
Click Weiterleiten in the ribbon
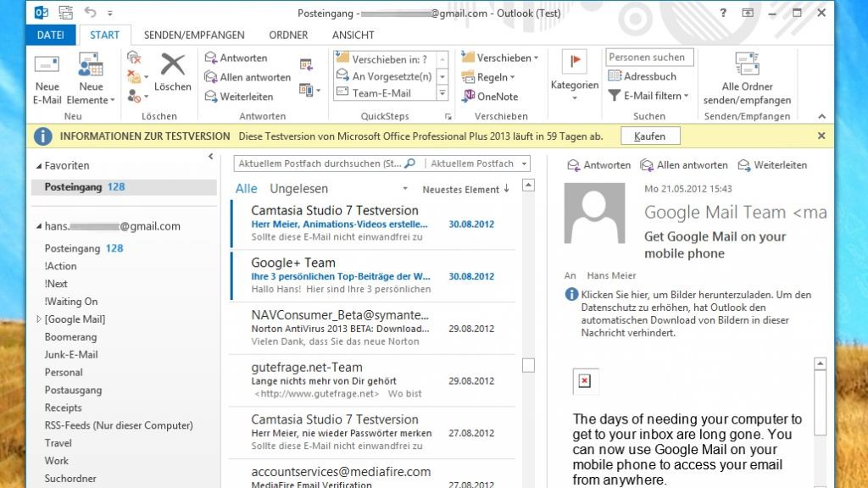point(238,97)
